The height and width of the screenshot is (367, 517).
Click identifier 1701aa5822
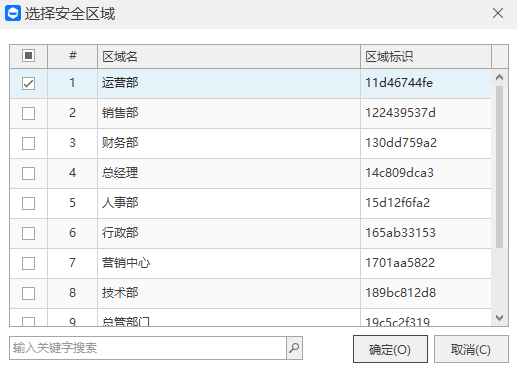[x=400, y=263]
